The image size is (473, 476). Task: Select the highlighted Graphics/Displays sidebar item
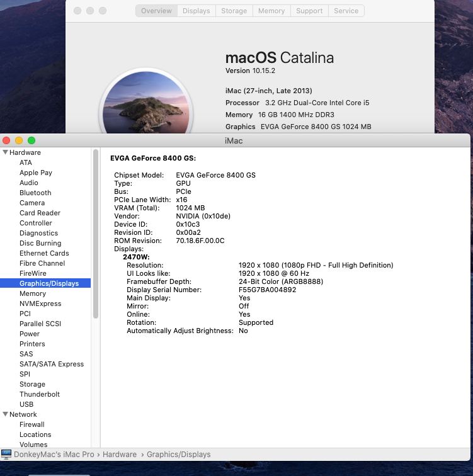45,283
